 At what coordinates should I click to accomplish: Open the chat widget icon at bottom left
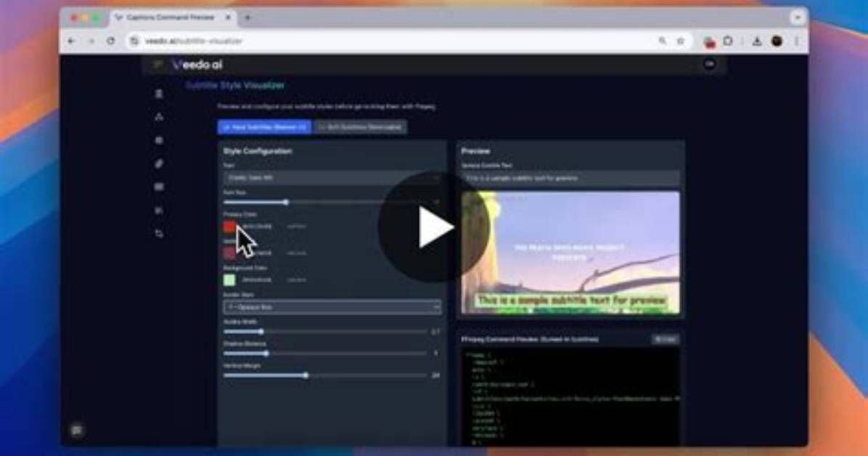77,430
